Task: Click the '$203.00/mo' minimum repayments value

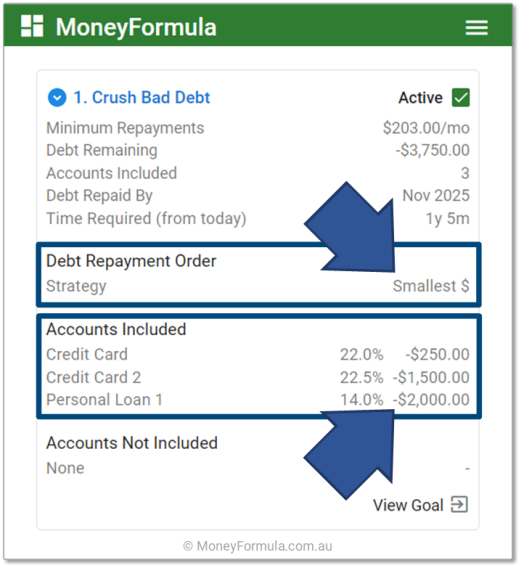Action: pyautogui.click(x=426, y=128)
